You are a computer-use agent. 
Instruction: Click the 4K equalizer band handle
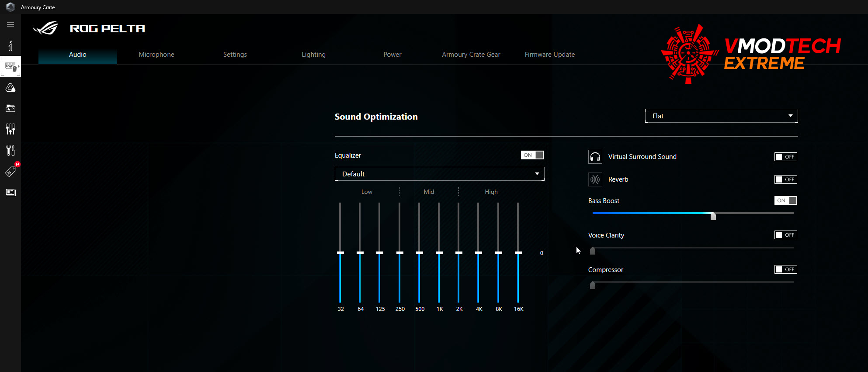coord(479,253)
